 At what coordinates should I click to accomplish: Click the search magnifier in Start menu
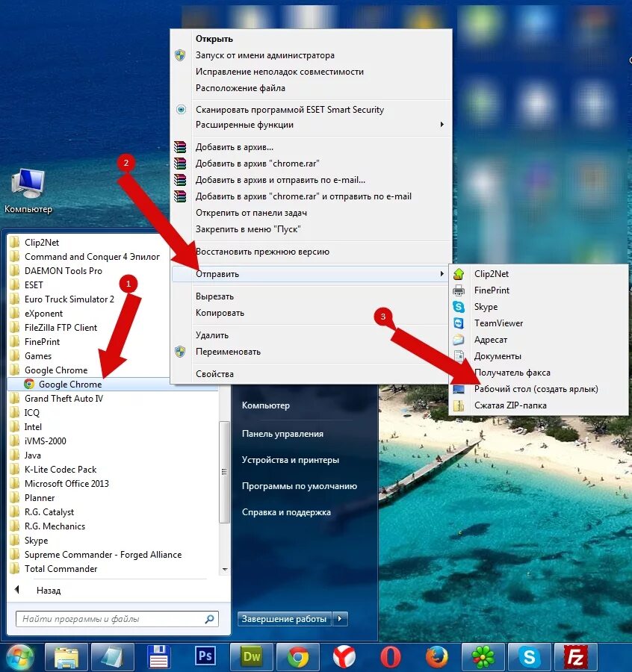(209, 619)
